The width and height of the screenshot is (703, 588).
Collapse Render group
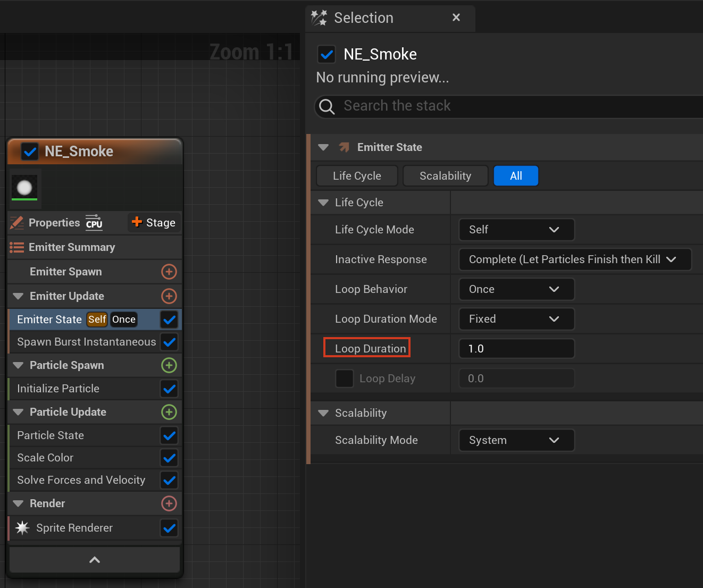(x=18, y=503)
